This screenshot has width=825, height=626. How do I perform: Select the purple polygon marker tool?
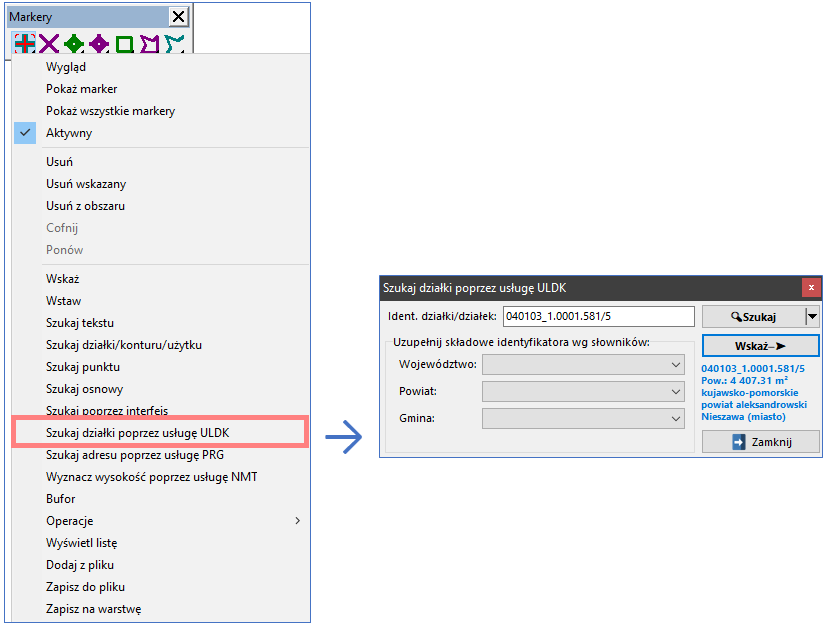coord(150,44)
